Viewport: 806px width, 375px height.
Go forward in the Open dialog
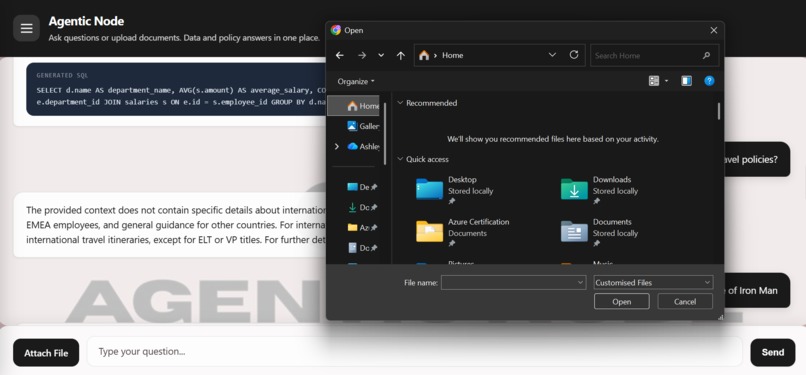pyautogui.click(x=362, y=55)
